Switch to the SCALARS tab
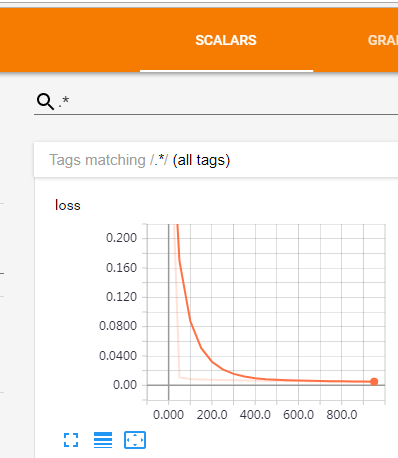Viewport: 398px width, 458px height. 226,40
